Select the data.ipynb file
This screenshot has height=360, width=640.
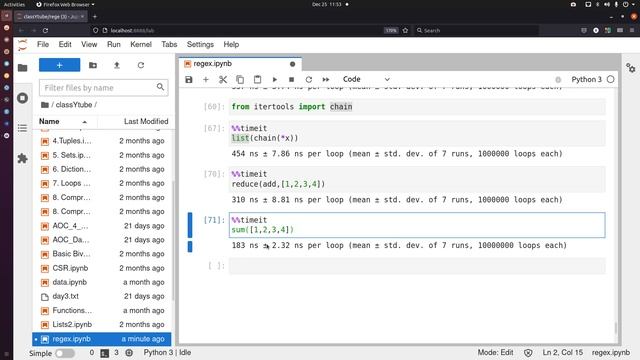pos(102,282)
